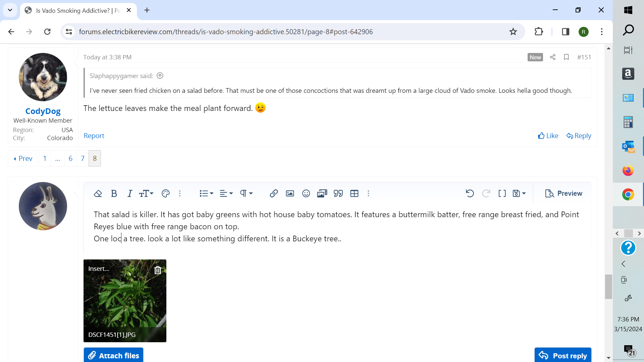The image size is (644, 362).
Task: Toggle bold formatting
Action: click(x=114, y=193)
